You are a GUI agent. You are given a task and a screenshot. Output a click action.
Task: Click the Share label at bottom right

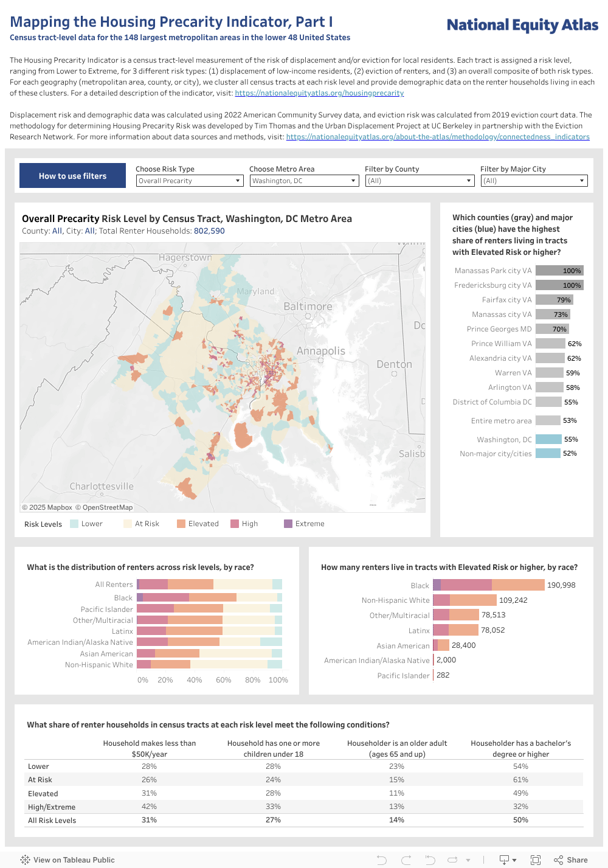pyautogui.click(x=577, y=859)
